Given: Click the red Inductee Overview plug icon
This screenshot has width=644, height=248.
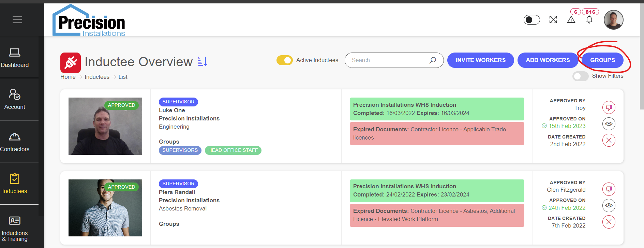Looking at the screenshot, I should pos(71,63).
